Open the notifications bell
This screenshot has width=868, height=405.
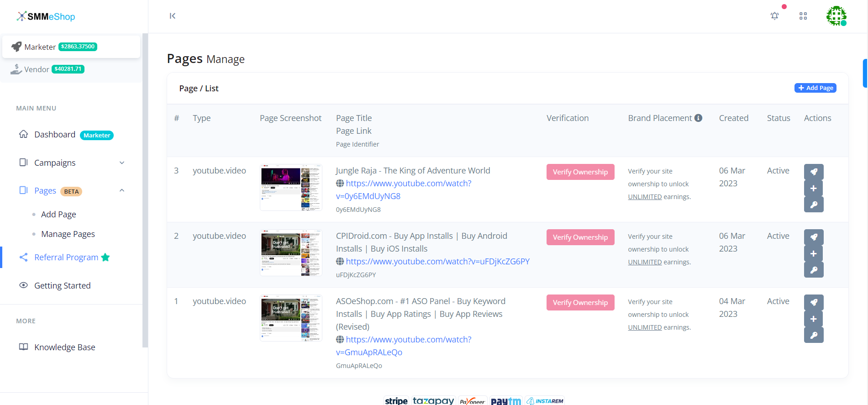pyautogui.click(x=775, y=16)
